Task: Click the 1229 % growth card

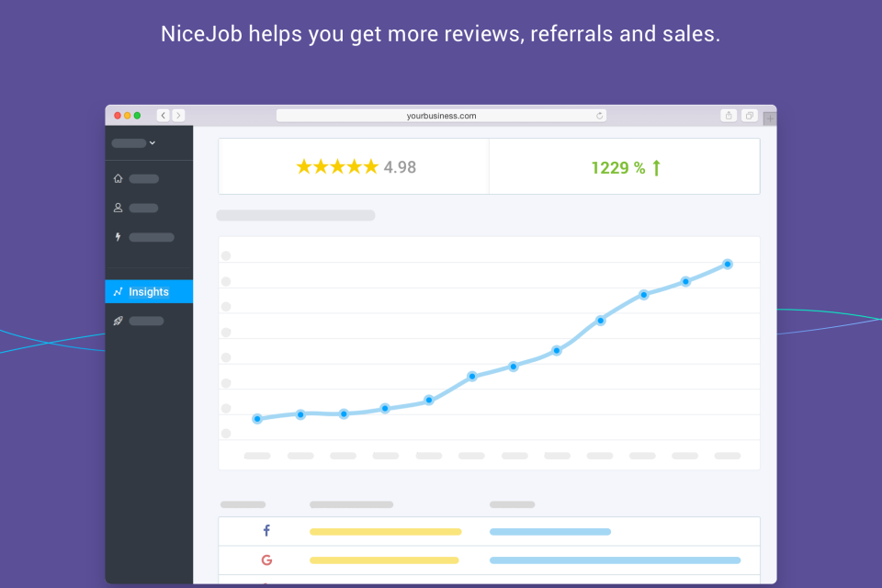Action: (x=625, y=167)
